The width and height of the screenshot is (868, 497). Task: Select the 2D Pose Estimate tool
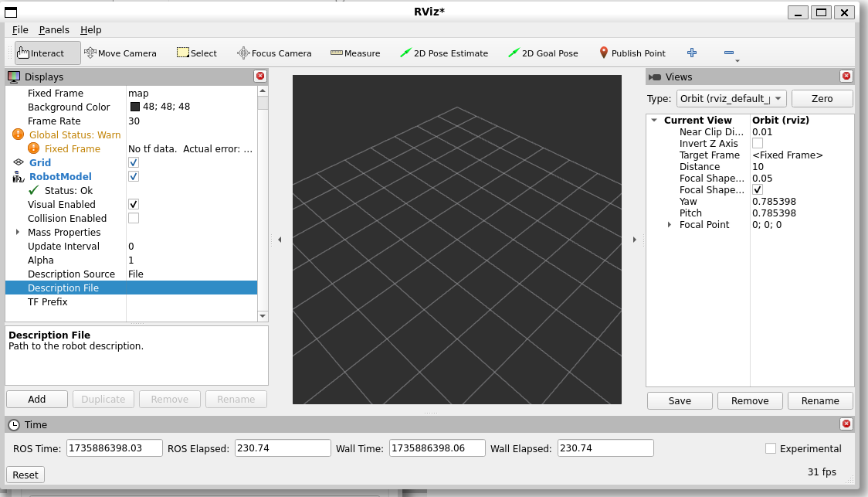pos(444,53)
